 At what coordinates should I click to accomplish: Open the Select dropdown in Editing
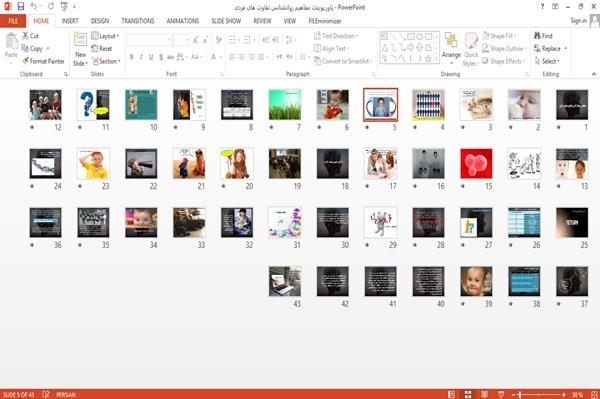(x=547, y=61)
